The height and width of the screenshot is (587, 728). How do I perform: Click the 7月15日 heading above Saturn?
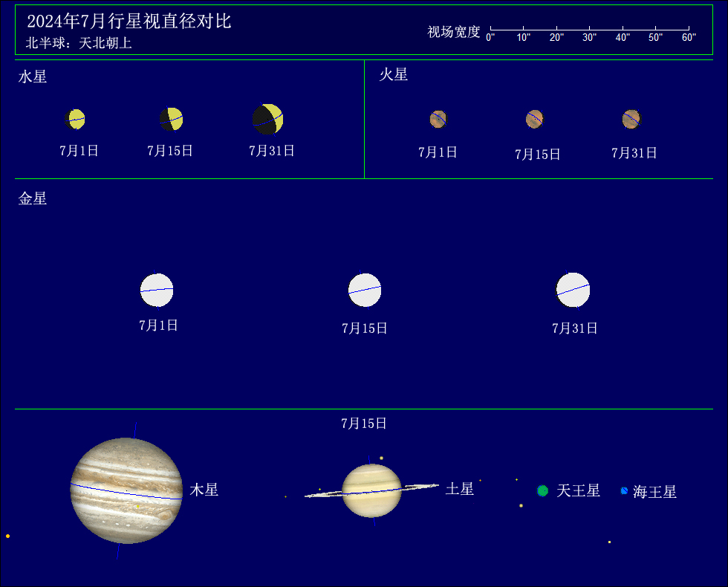pos(364,424)
